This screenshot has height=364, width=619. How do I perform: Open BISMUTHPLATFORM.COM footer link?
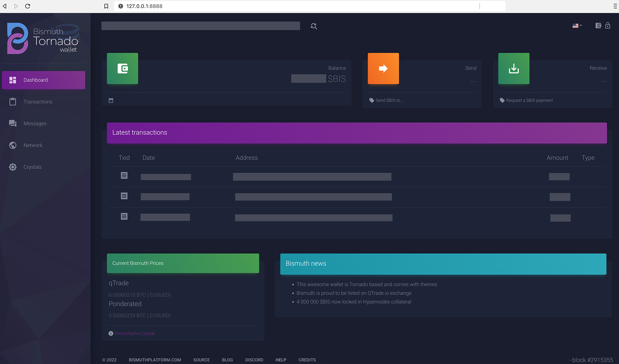click(x=155, y=360)
